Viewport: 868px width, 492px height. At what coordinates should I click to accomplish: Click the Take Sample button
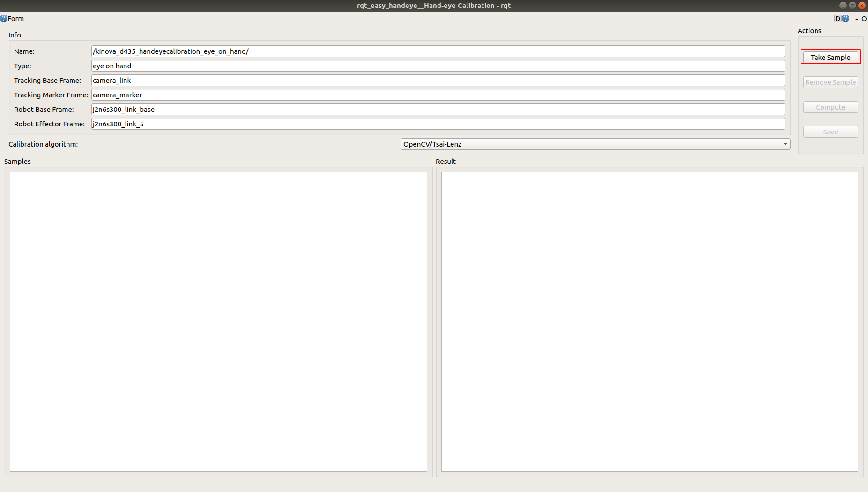point(830,57)
